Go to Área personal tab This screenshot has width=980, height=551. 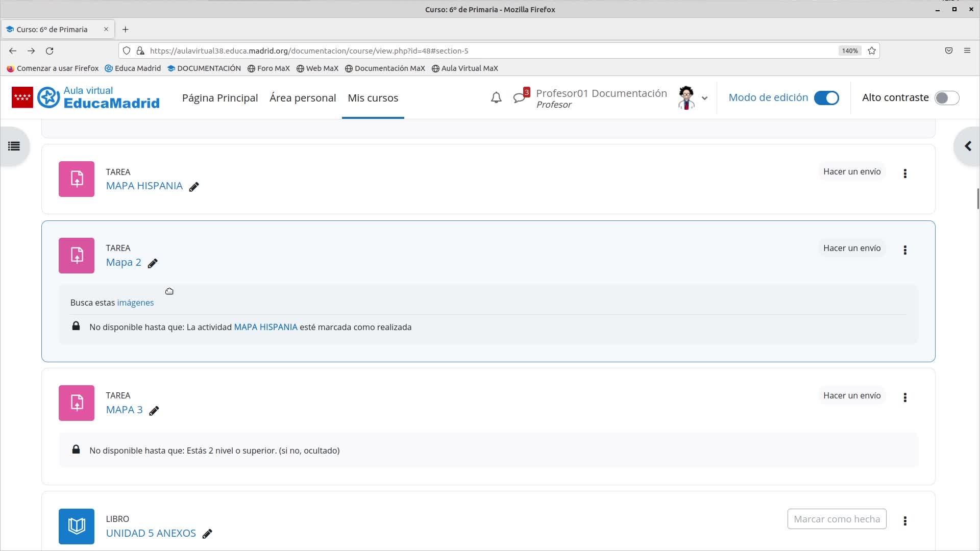(x=303, y=97)
